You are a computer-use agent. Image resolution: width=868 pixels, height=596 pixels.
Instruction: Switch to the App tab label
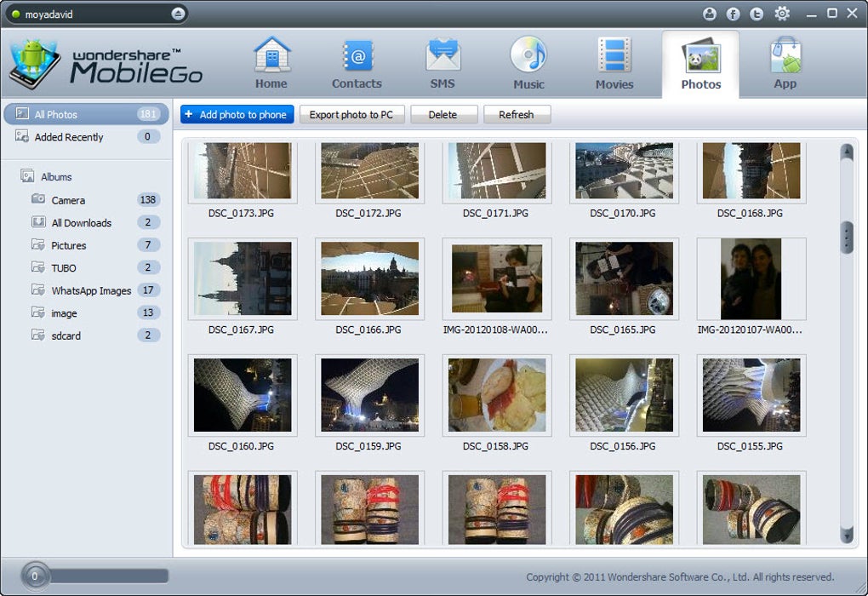tap(785, 83)
